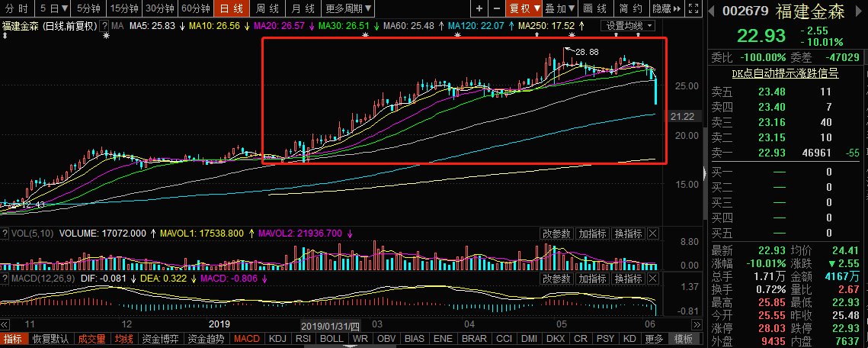Click 加指标 in VOL panel
This screenshot has height=348, width=868.
[592, 234]
